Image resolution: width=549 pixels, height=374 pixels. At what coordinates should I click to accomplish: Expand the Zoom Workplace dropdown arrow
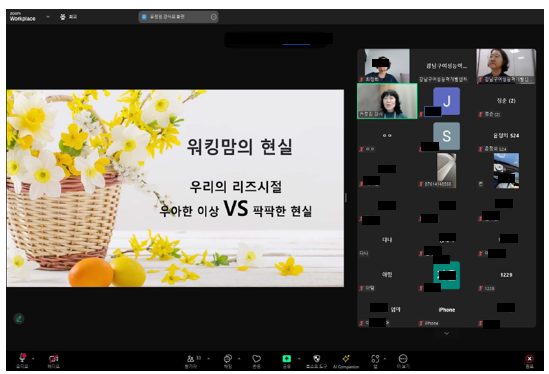[x=48, y=16]
